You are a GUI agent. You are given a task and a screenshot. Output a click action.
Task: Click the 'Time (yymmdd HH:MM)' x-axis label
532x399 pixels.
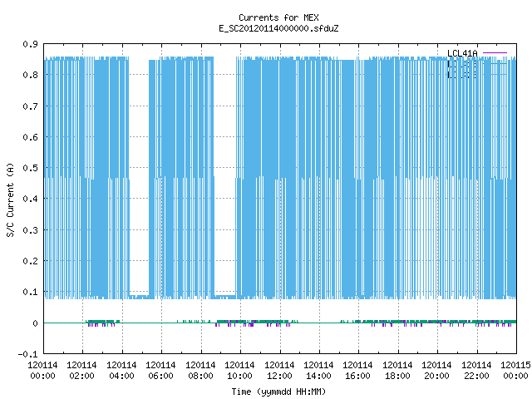[x=278, y=392]
